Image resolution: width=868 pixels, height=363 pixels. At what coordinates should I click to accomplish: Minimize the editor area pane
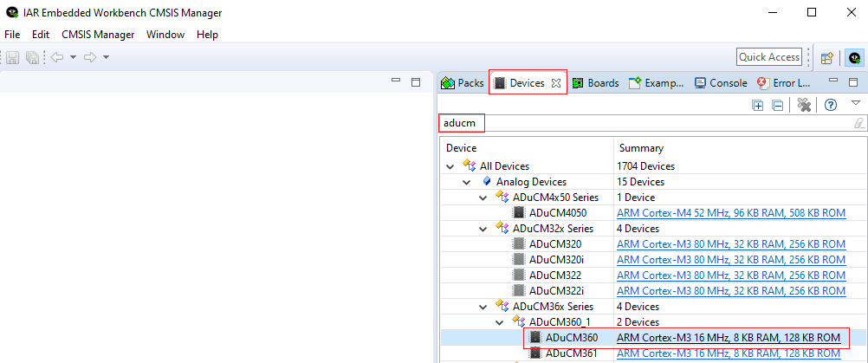point(395,81)
